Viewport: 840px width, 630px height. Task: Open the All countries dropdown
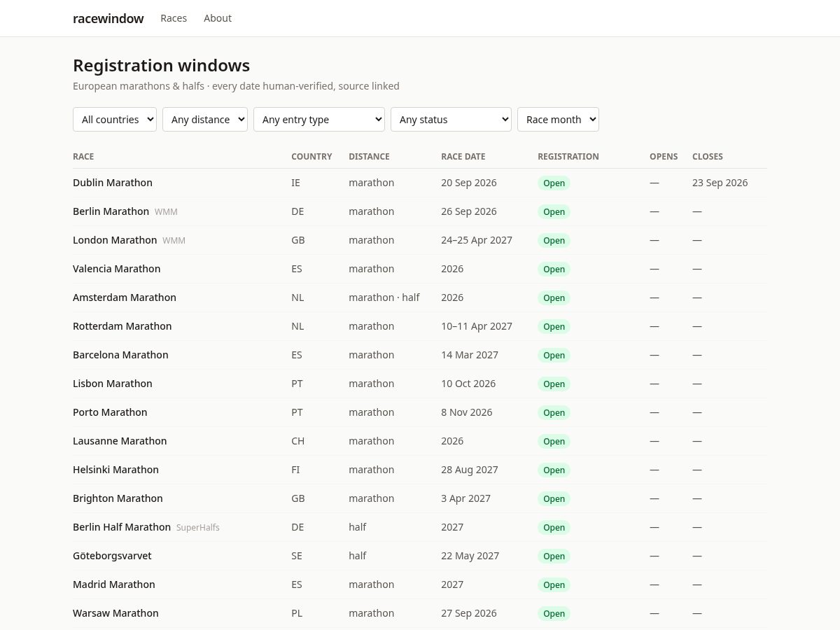[x=115, y=119]
